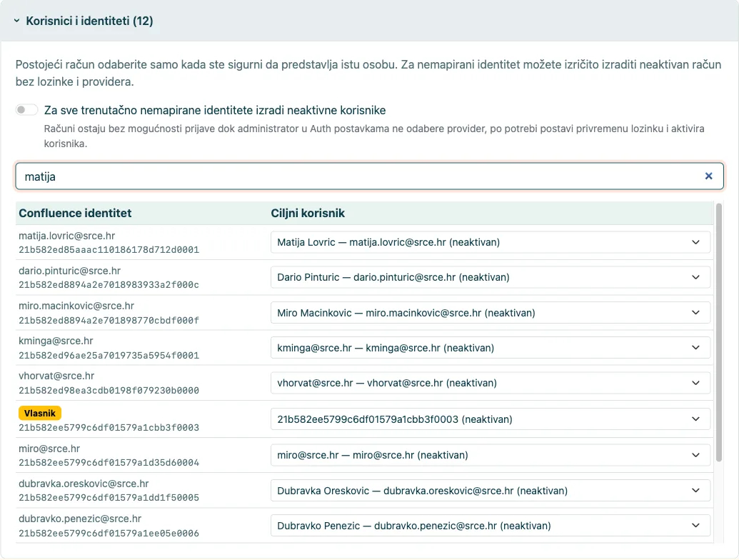Open target user dropdown for dario.pinturic@srce.hr
739x560 pixels.
click(490, 277)
